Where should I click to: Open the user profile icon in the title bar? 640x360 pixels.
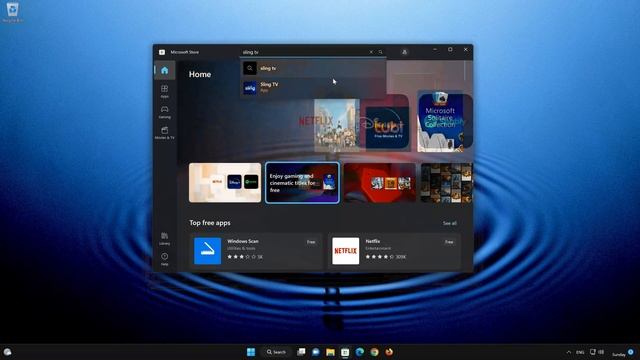tap(404, 52)
